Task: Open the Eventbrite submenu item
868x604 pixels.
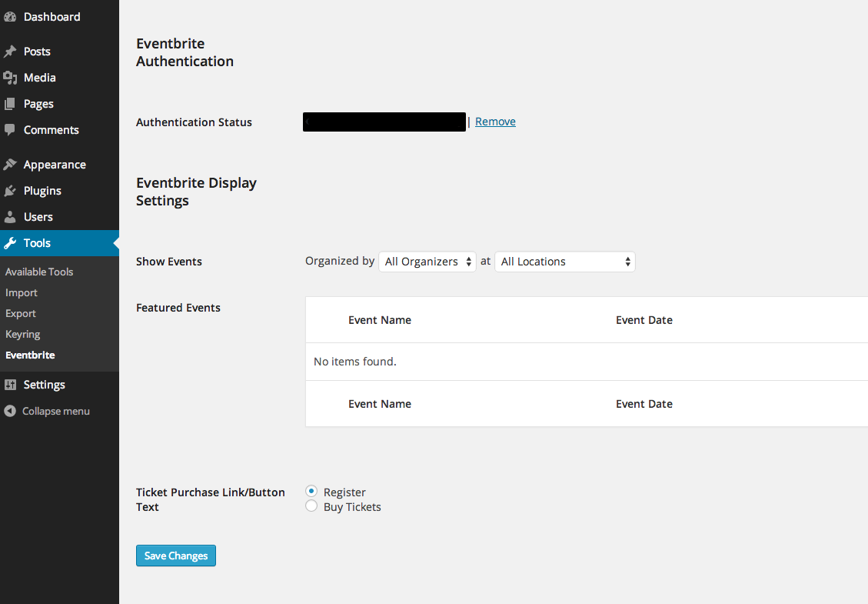Action: 31,355
